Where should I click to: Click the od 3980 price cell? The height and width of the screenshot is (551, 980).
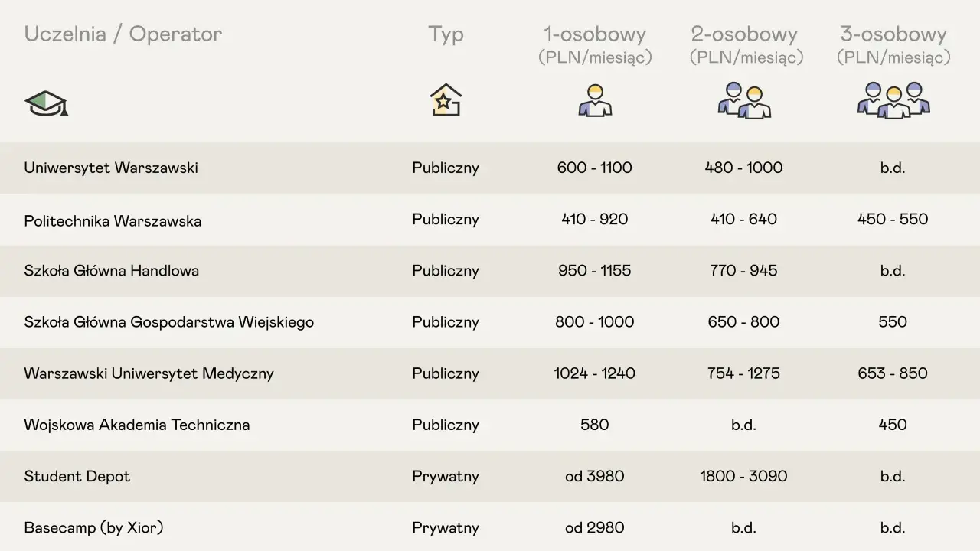tap(595, 476)
